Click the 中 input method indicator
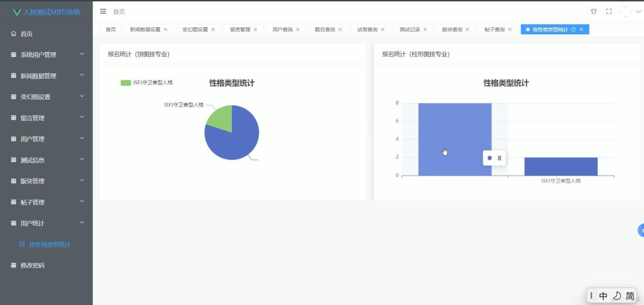This screenshot has width=644, height=305. tap(603, 296)
